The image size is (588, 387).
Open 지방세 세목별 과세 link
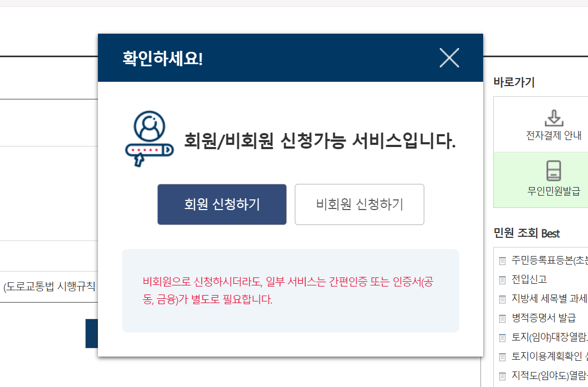[550, 299]
